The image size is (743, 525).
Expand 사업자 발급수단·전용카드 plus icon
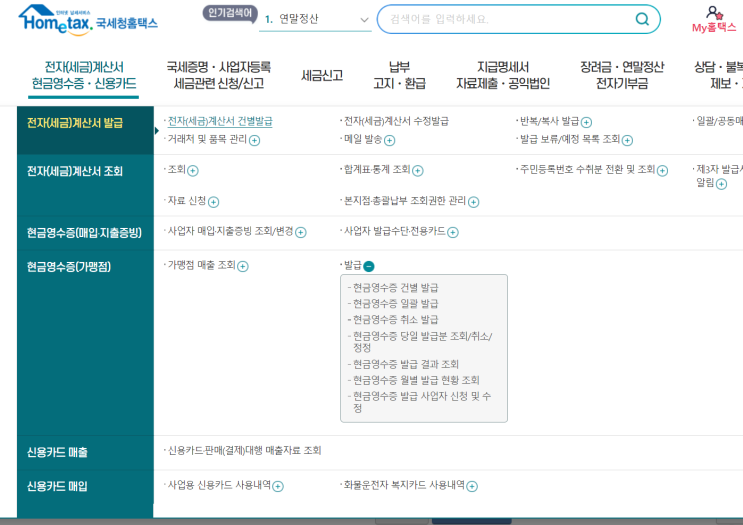tap(453, 232)
